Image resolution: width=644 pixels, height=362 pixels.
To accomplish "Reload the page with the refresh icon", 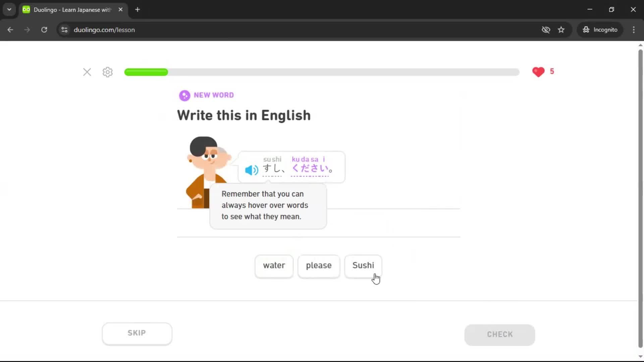I will pos(44,29).
